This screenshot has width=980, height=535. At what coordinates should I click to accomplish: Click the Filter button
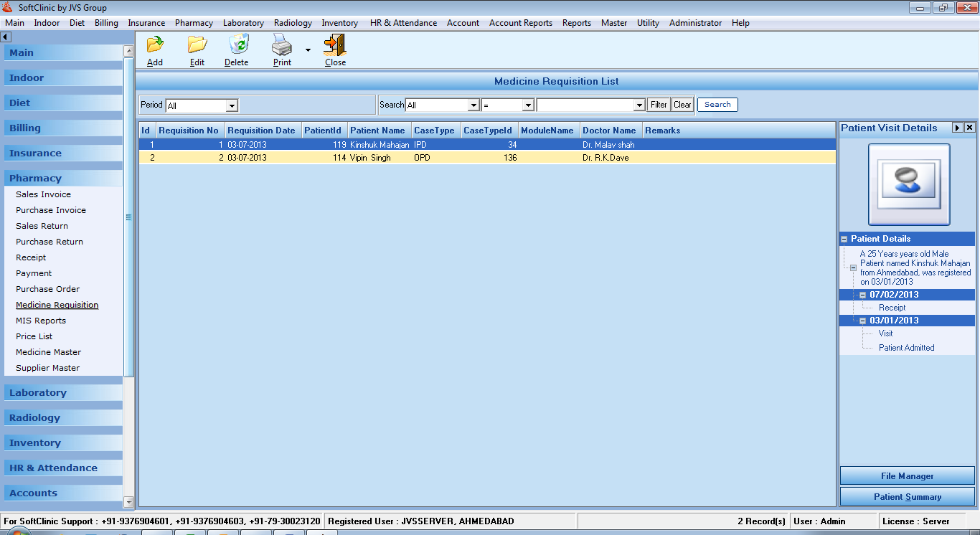(659, 105)
